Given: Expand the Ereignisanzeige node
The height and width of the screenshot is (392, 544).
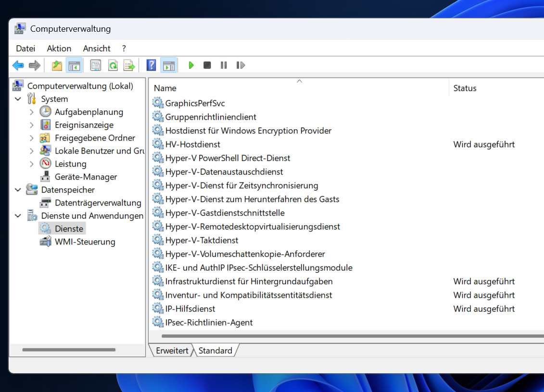Looking at the screenshot, I should pos(32,125).
